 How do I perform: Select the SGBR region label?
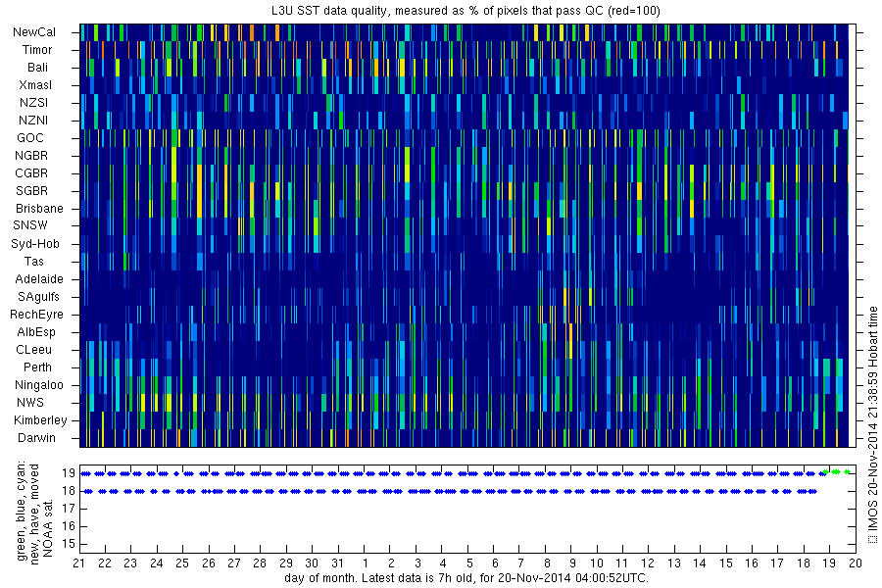click(x=32, y=191)
